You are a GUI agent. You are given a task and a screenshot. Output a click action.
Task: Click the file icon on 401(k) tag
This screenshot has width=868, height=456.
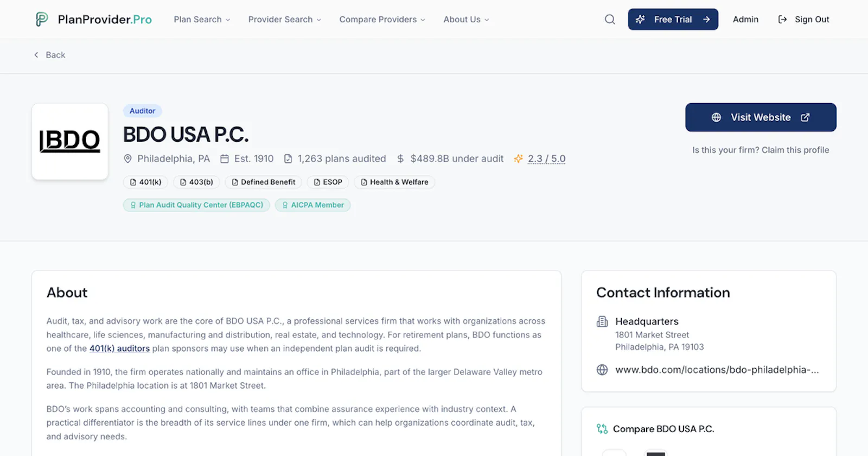point(133,182)
